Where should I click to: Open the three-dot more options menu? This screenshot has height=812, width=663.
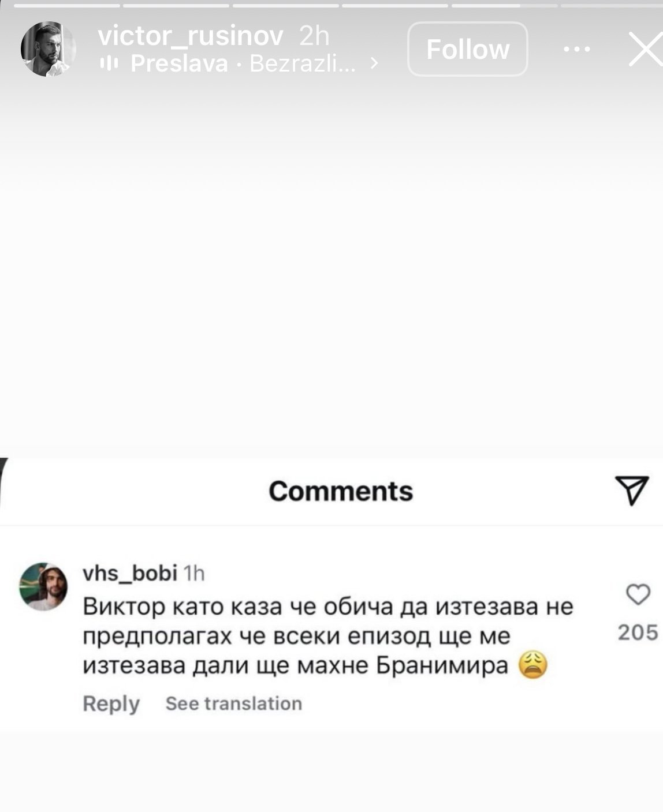pos(576,49)
